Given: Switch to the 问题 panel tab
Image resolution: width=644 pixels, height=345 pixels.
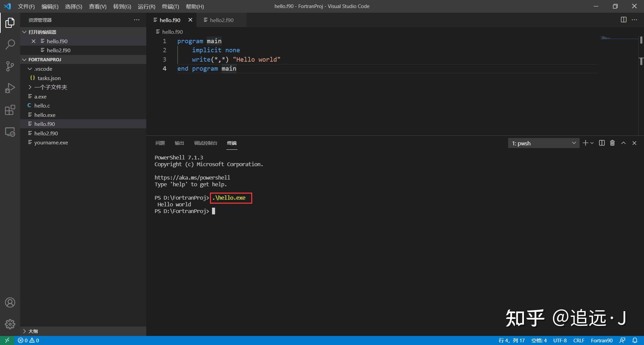Looking at the screenshot, I should (x=160, y=143).
